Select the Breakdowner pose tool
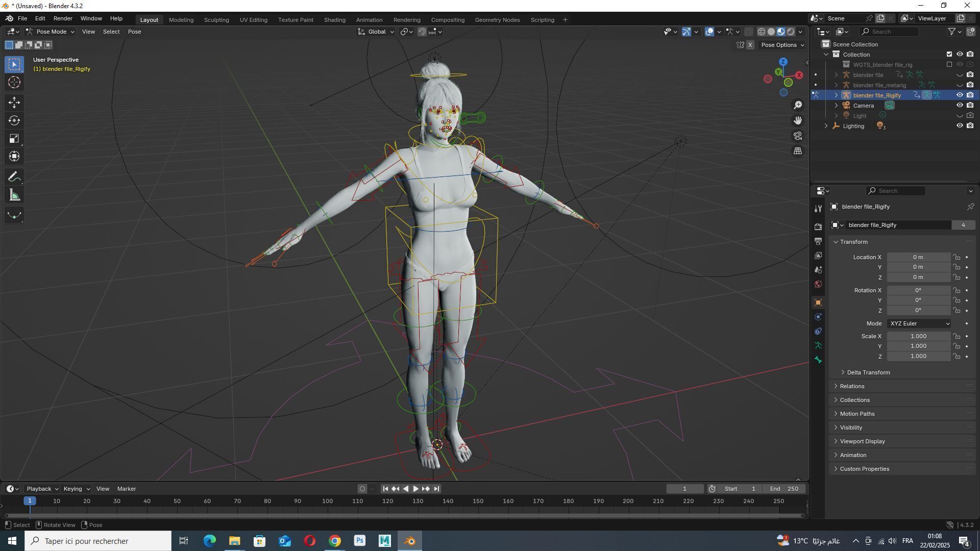The width and height of the screenshot is (980, 551). point(14,215)
